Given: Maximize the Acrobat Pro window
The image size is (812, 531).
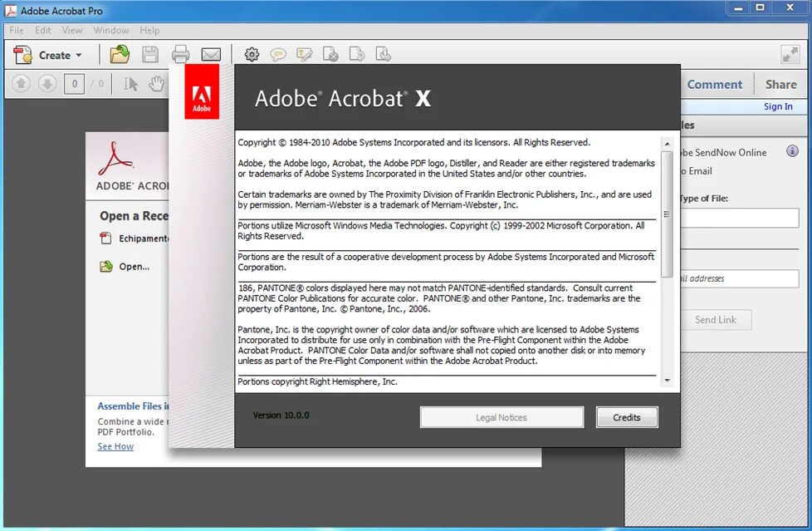Looking at the screenshot, I should click(x=760, y=7).
